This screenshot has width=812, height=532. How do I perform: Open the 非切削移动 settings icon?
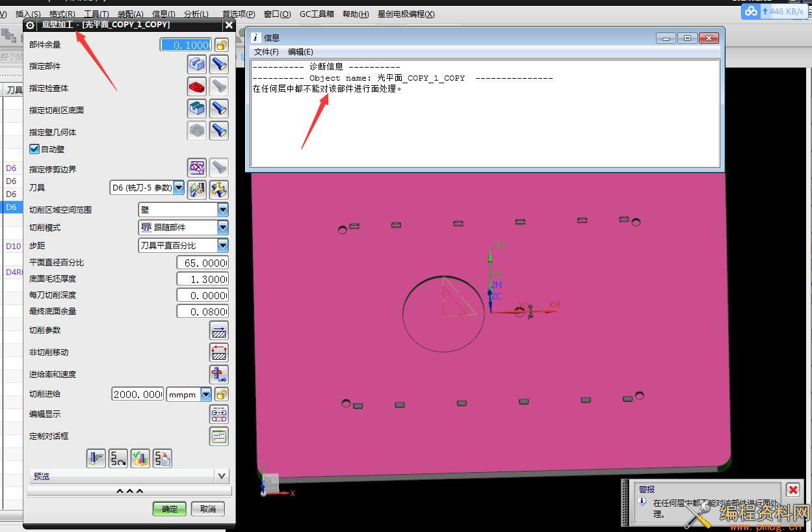click(x=219, y=352)
